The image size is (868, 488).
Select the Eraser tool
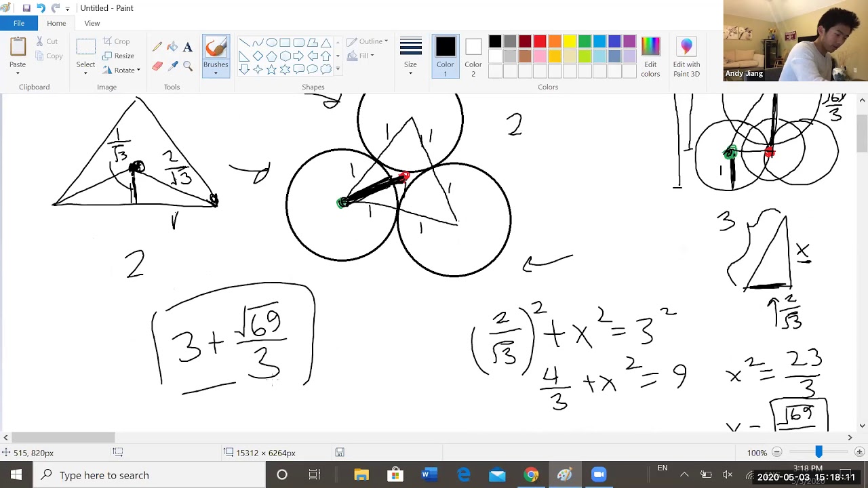(x=157, y=66)
